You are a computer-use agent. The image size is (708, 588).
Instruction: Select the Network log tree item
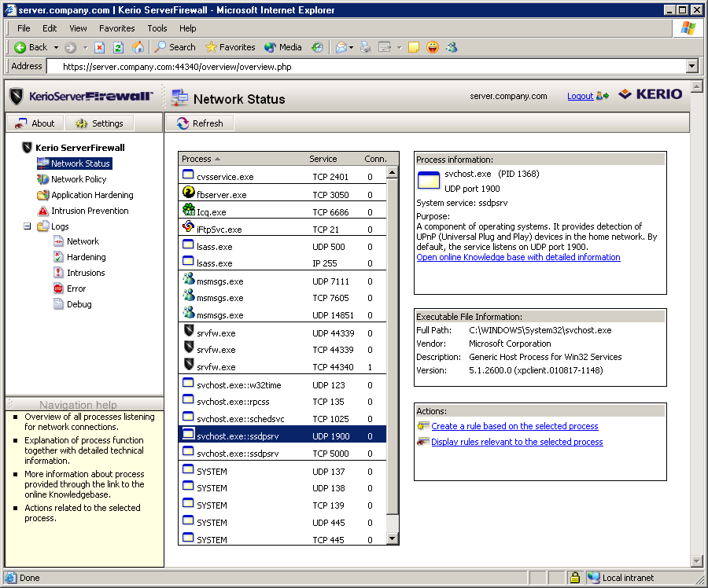click(83, 241)
